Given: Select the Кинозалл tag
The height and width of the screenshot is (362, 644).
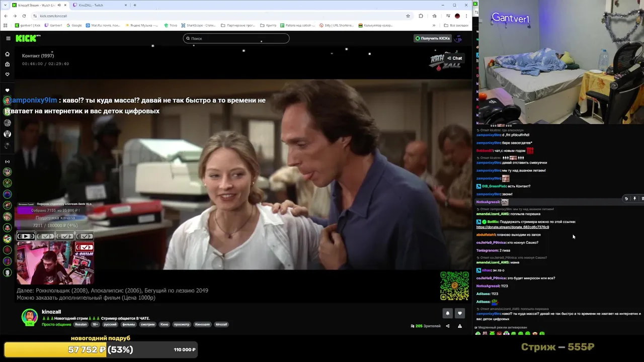Looking at the screenshot, I should [x=202, y=324].
